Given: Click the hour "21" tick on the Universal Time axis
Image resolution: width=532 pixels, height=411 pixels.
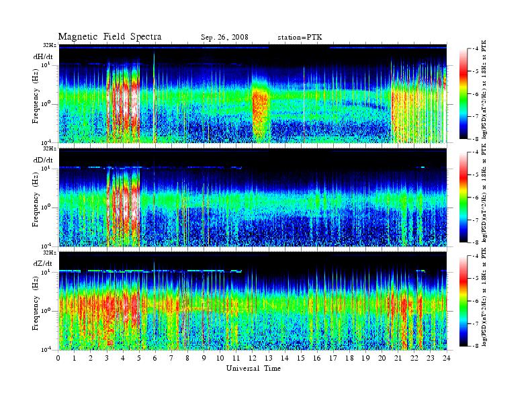Looking at the screenshot, I should (x=398, y=358).
